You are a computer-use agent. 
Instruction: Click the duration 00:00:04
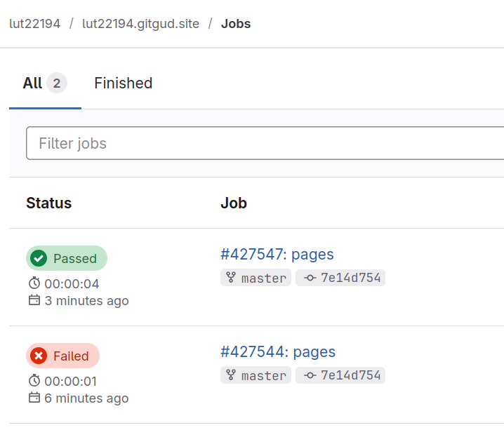72,284
